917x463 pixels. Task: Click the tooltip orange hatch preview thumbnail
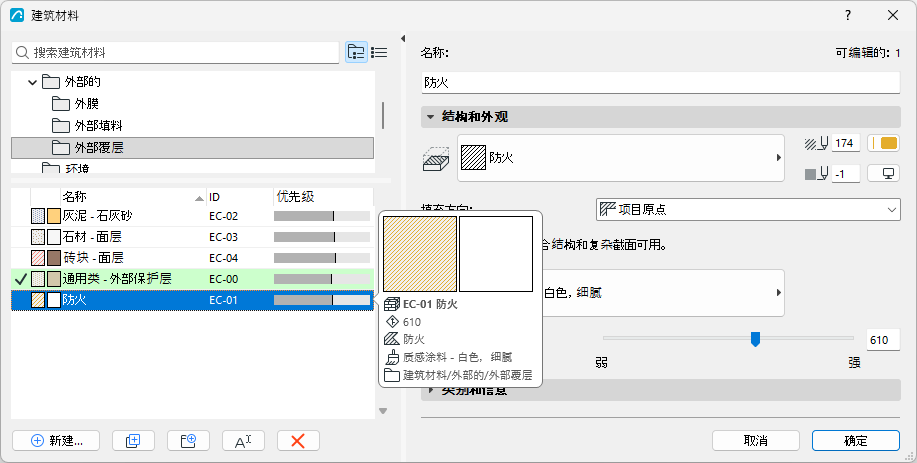coord(420,254)
